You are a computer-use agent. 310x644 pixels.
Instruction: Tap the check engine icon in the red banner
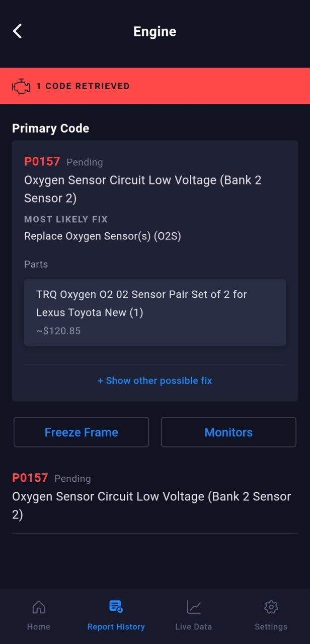tap(21, 86)
